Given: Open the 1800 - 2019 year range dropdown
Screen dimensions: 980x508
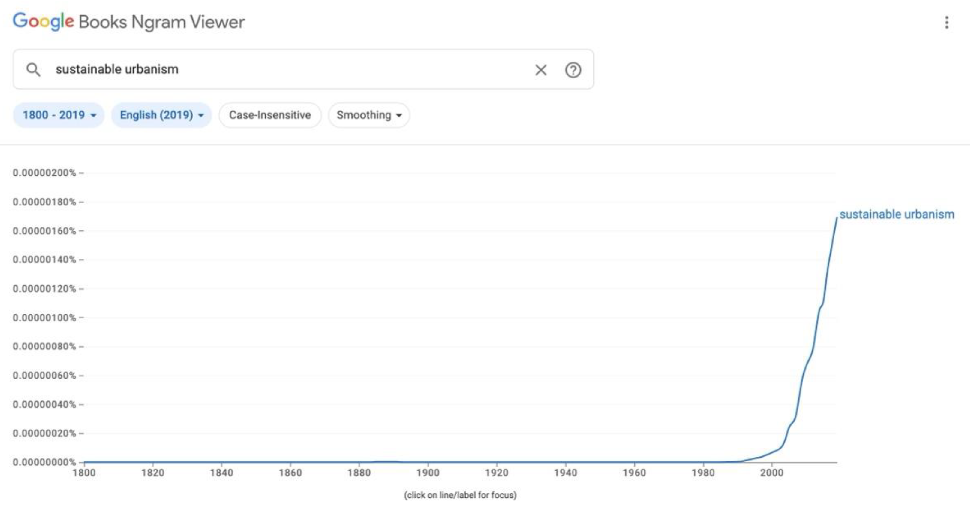Looking at the screenshot, I should pos(59,115).
